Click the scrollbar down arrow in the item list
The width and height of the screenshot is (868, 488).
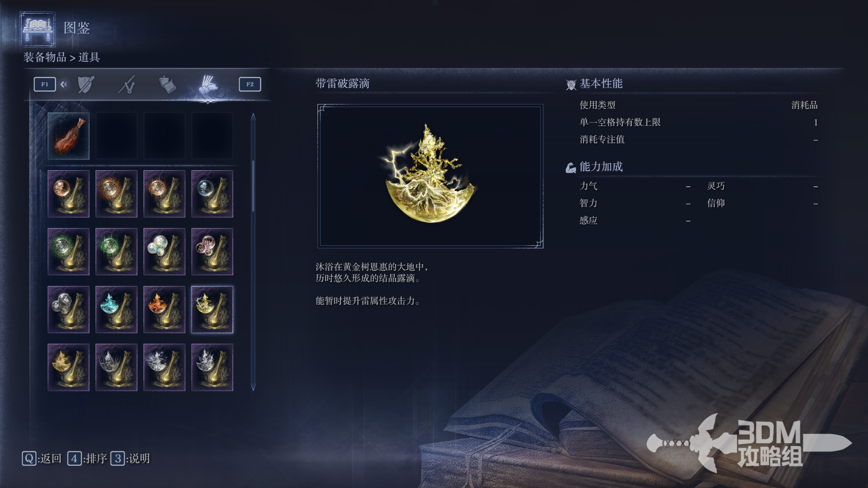[253, 387]
